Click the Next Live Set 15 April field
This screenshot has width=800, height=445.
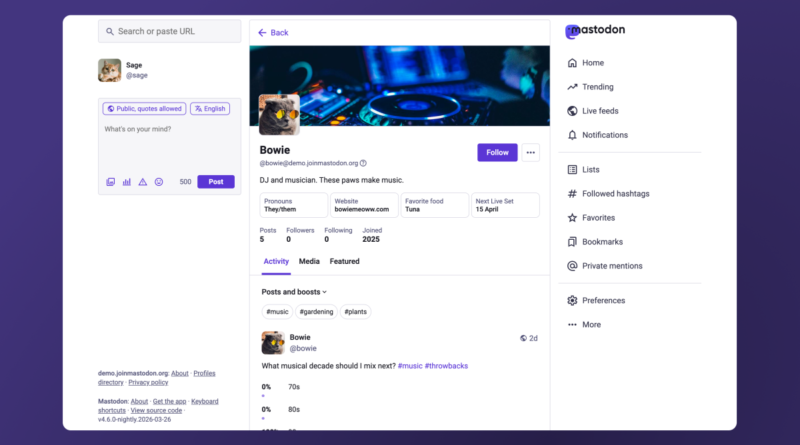pyautogui.click(x=505, y=205)
